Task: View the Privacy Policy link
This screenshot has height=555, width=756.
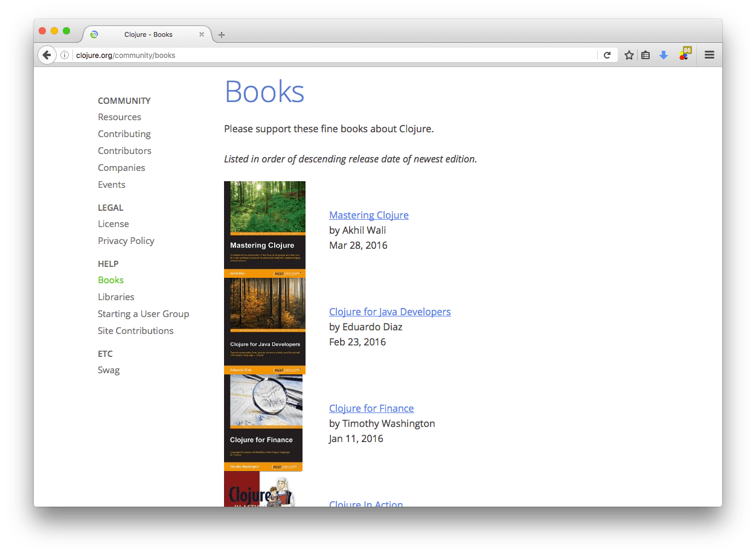Action: (126, 240)
